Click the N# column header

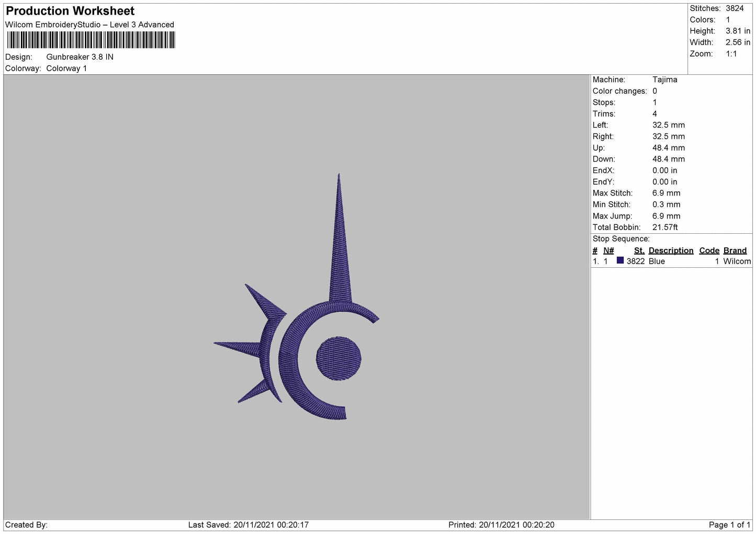(x=608, y=251)
